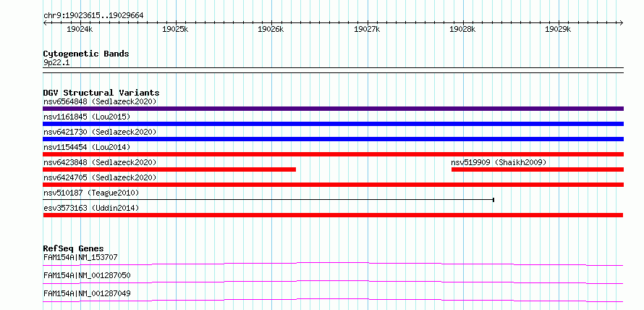Screen dimensions: 644x310
Task: Click the 19026k ruler tick label
Action: 271,30
